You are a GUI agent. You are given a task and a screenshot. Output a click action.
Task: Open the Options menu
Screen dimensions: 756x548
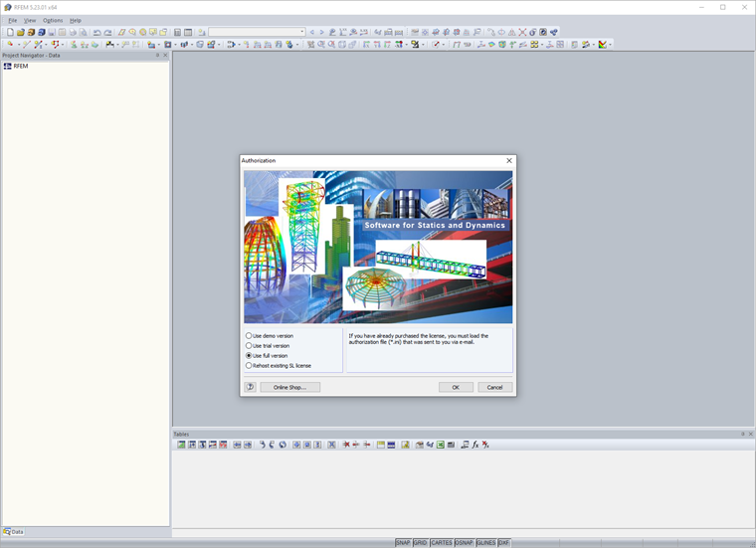coord(53,20)
